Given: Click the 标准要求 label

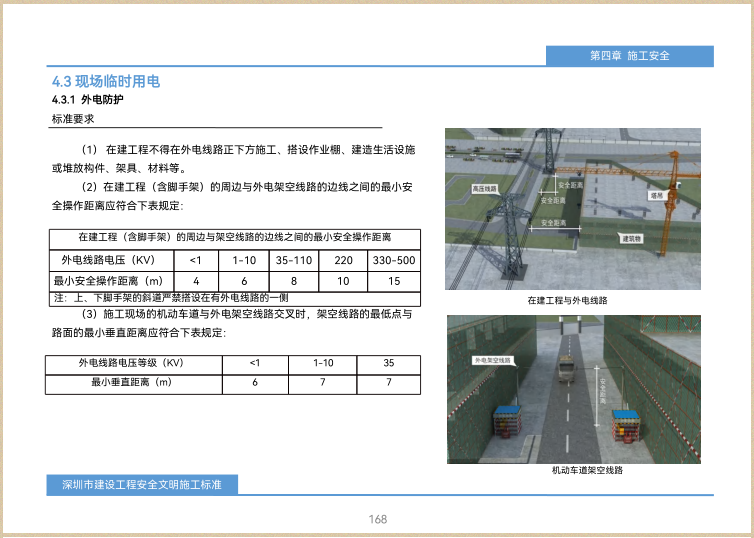Looking at the screenshot, I should 72,119.
